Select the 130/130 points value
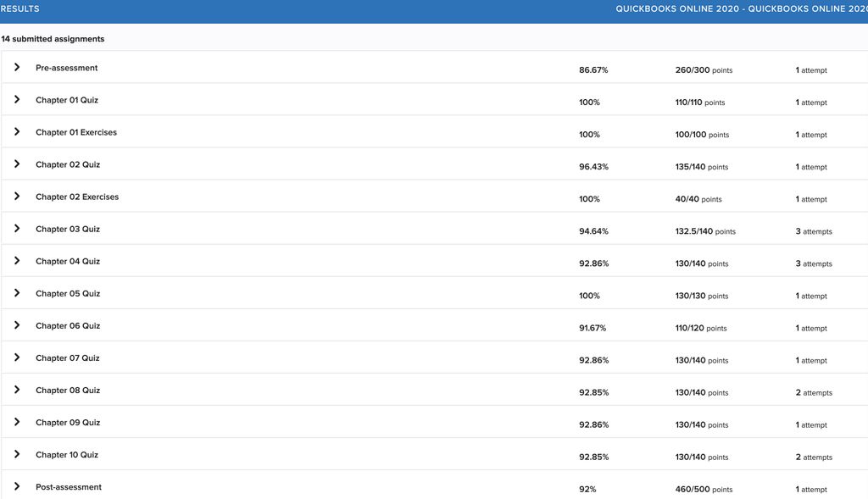 click(x=701, y=296)
